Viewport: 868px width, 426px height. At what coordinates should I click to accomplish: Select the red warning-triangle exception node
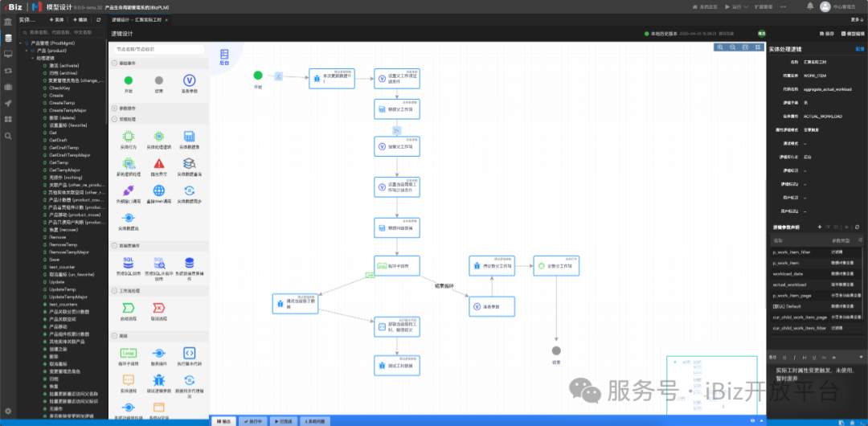pos(159,163)
